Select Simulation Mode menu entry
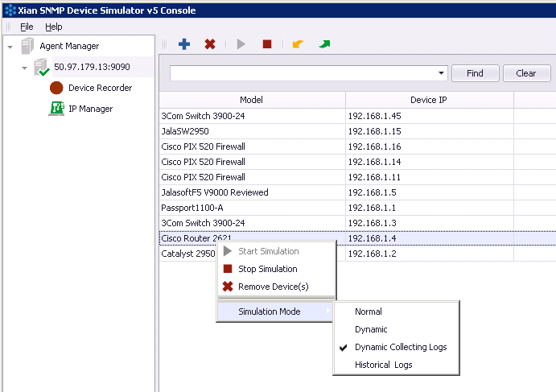556x392 pixels. [275, 312]
